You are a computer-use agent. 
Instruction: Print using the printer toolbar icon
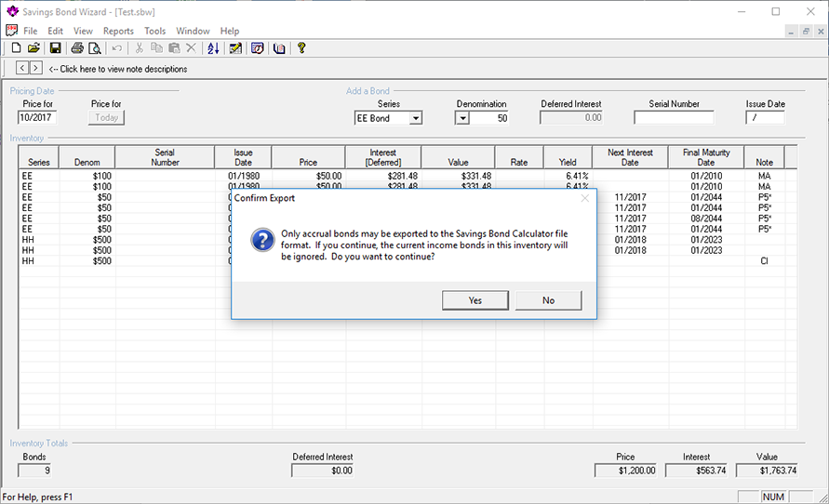[x=77, y=48]
